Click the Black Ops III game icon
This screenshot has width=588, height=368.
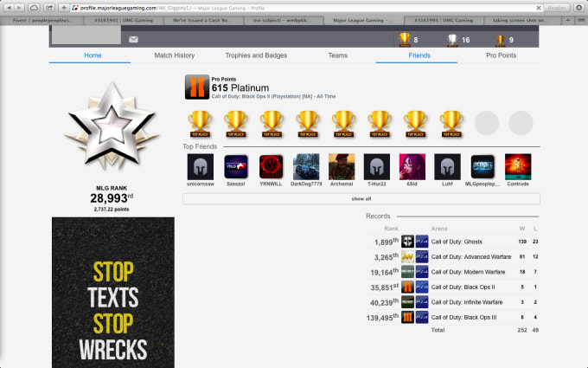407,317
